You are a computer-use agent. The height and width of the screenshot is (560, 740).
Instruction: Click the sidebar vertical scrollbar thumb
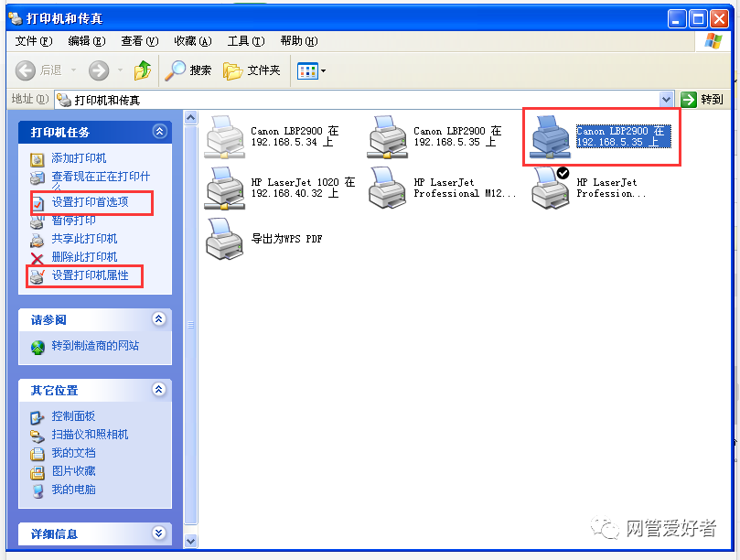point(190,325)
